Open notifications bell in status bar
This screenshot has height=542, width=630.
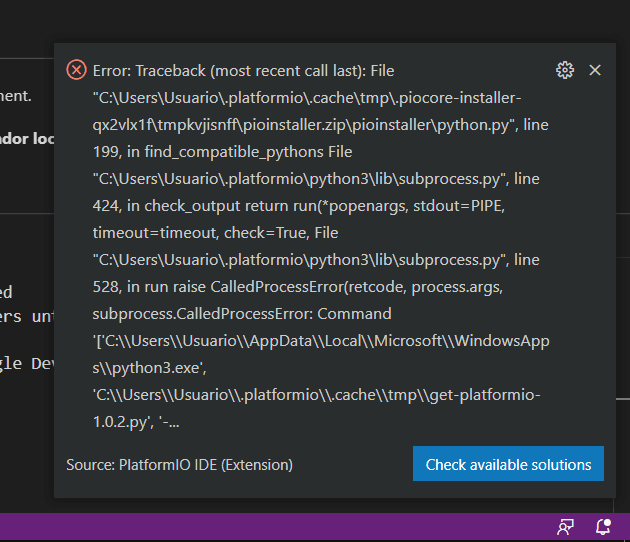tap(603, 527)
